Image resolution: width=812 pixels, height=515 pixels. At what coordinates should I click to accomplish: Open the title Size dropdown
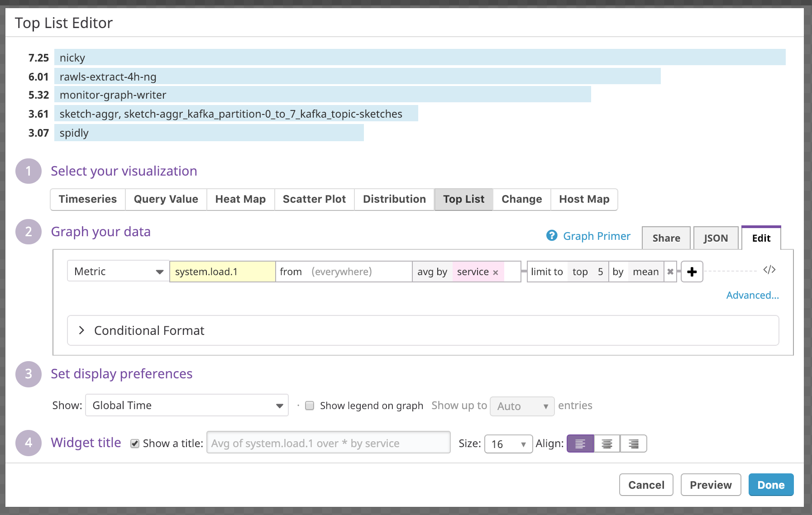click(508, 444)
